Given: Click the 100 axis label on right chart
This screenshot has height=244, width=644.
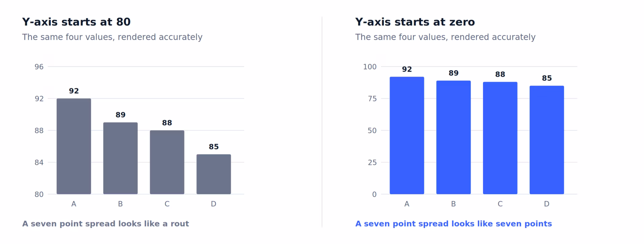Looking at the screenshot, I should coord(370,67).
